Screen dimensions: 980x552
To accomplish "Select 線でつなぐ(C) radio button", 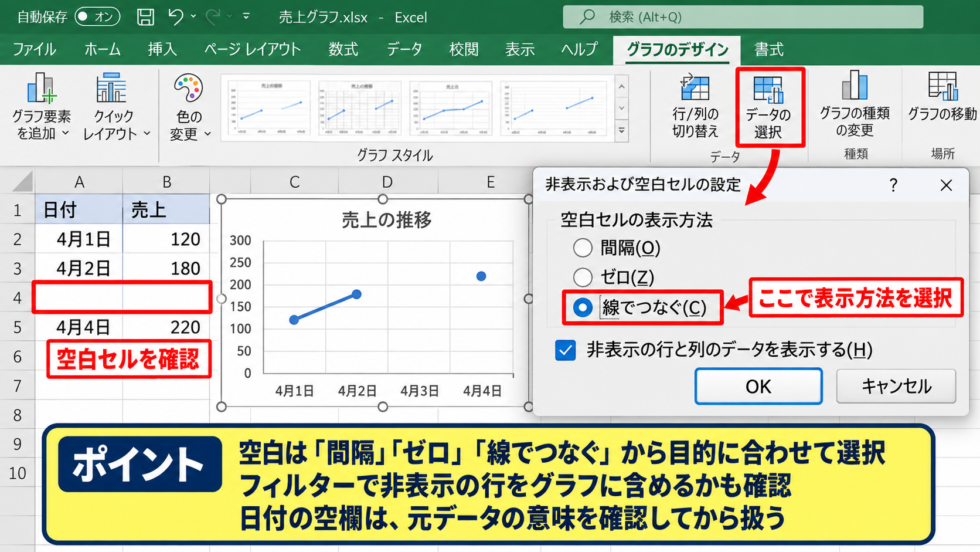I will 583,307.
